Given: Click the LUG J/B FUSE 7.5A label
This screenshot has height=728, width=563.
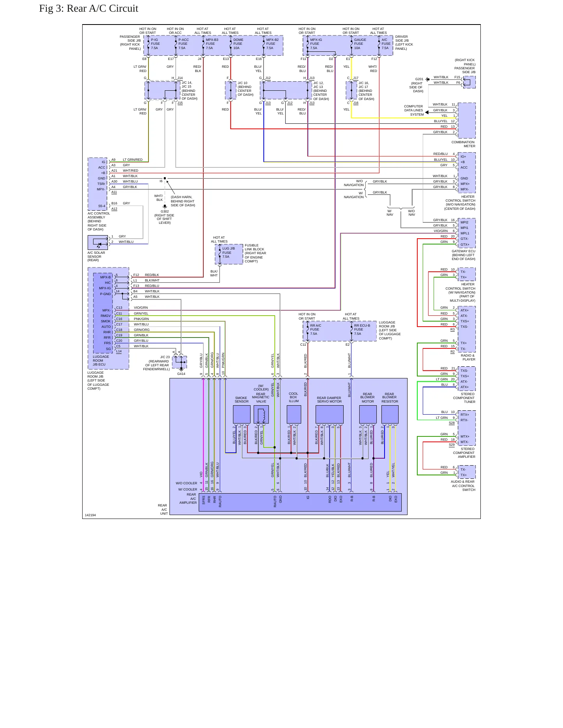Looking at the screenshot, I should click(228, 252).
